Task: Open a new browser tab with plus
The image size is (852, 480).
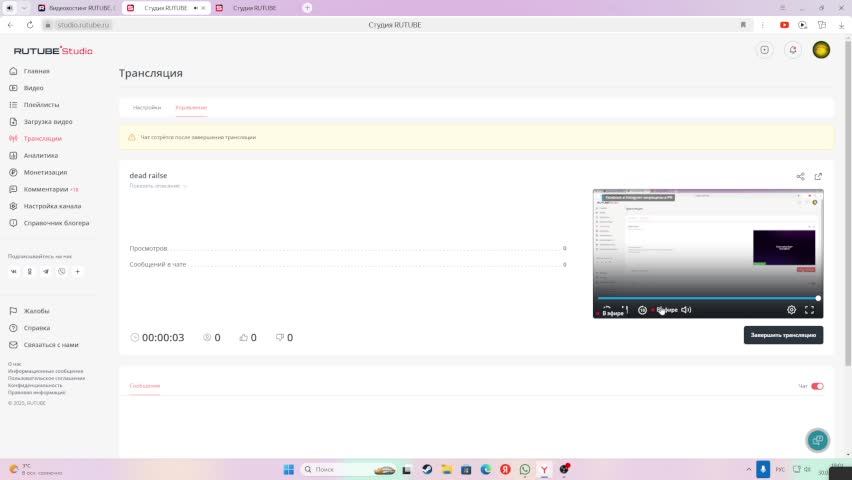Action: [x=307, y=8]
